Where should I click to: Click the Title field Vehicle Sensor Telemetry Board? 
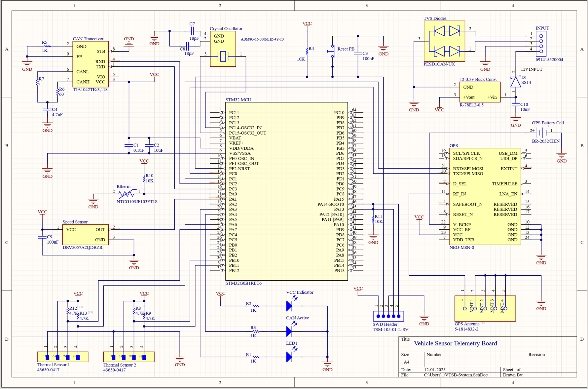tap(456, 343)
